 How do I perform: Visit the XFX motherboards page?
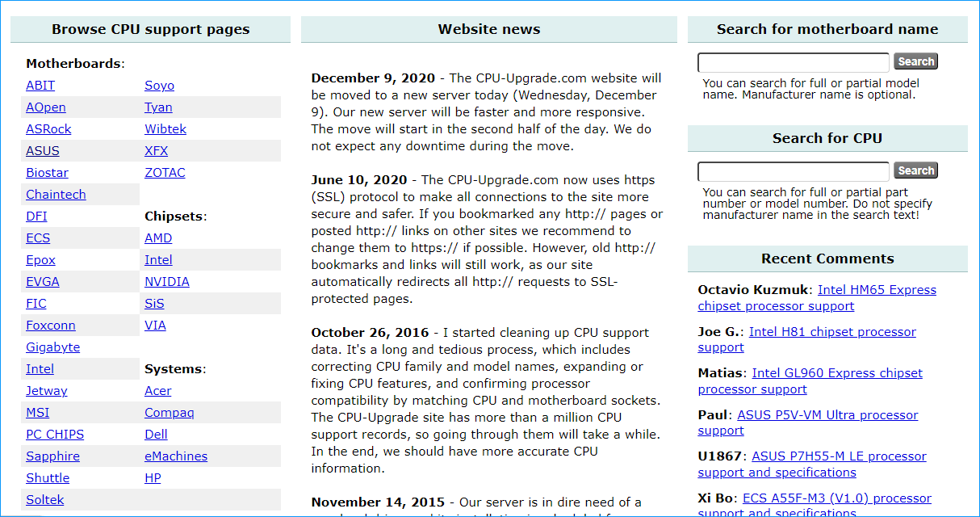156,151
